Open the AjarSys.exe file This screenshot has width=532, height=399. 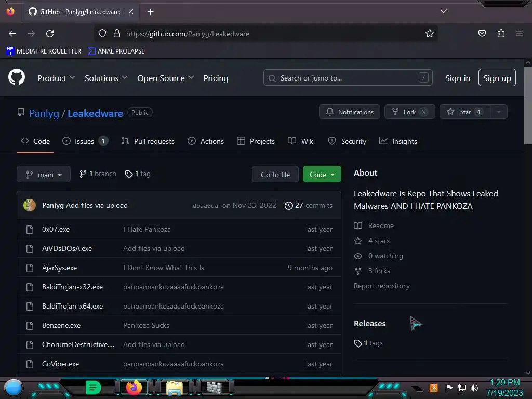pyautogui.click(x=59, y=268)
